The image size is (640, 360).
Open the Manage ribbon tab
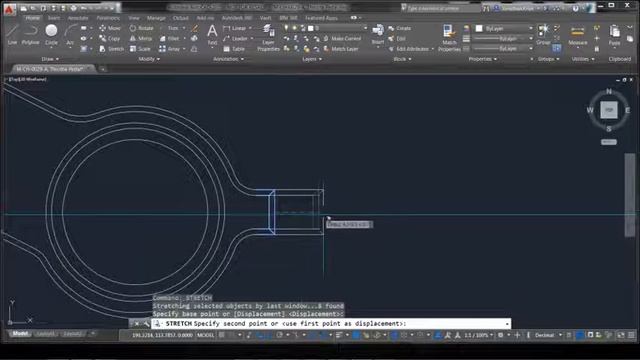point(156,18)
